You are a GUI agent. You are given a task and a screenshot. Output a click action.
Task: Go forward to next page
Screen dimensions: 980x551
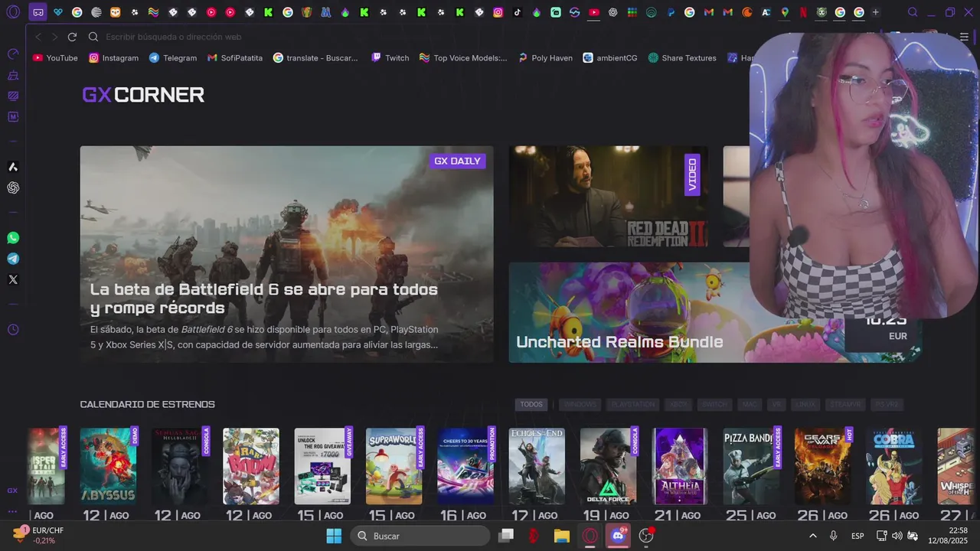[55, 37]
